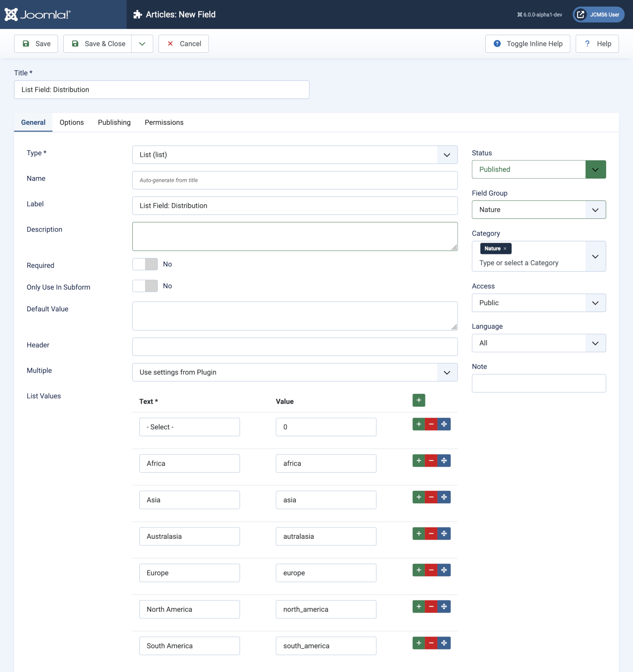Click the Help button
The width and height of the screenshot is (633, 672).
(597, 44)
